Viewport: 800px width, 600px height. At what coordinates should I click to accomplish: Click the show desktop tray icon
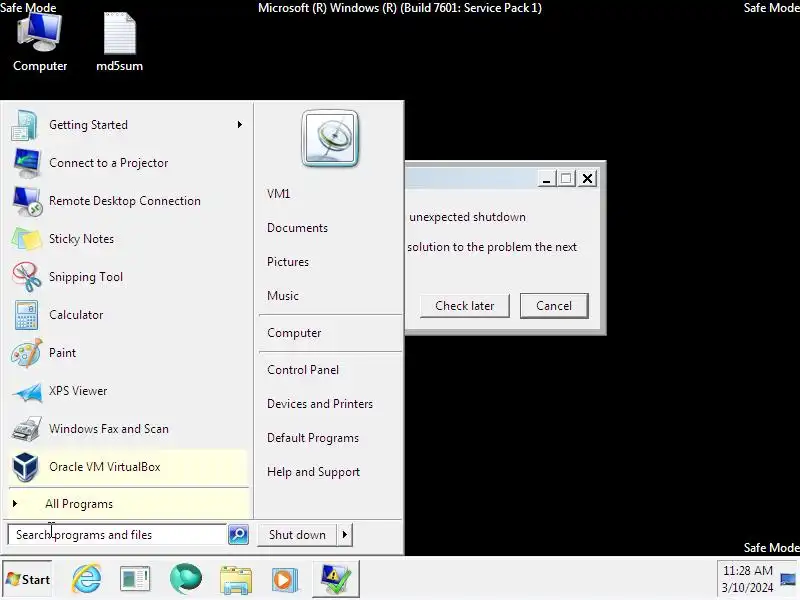[788, 579]
